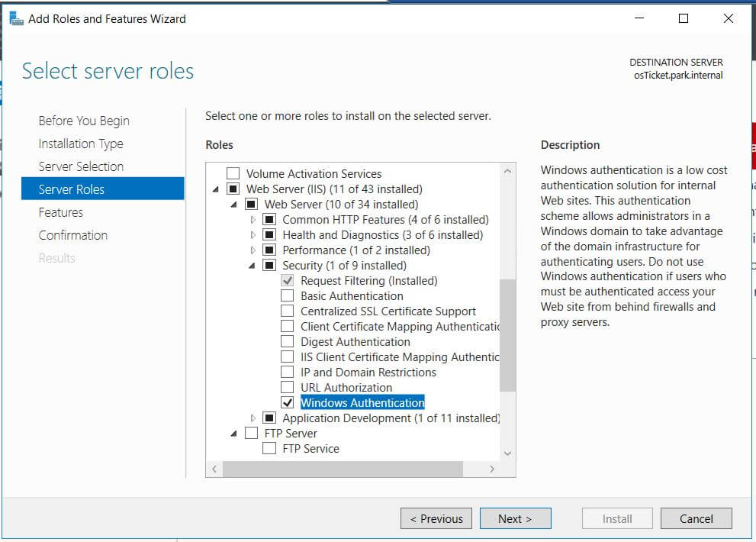Enable IIS Client Certificate Mapping checkbox
Viewport: 756px width, 542px height.
point(288,357)
